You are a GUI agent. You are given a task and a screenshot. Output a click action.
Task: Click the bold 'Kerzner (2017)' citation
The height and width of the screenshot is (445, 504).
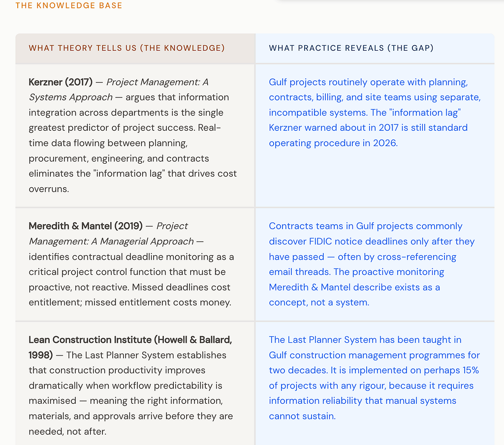tap(61, 82)
